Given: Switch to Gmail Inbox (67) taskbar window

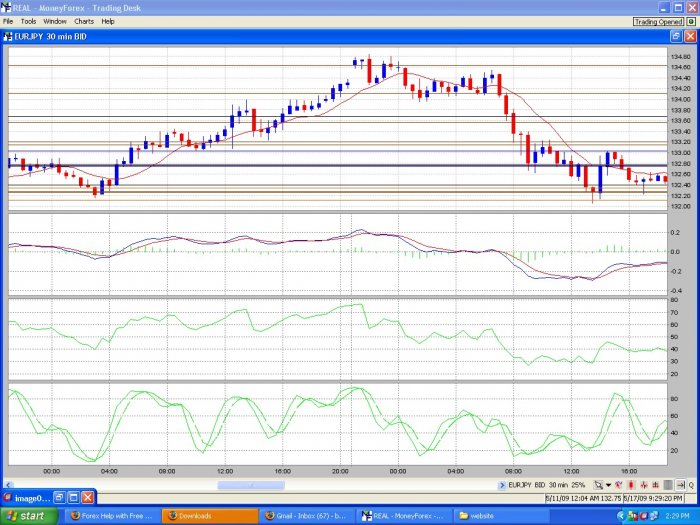Looking at the screenshot, I should (307, 516).
